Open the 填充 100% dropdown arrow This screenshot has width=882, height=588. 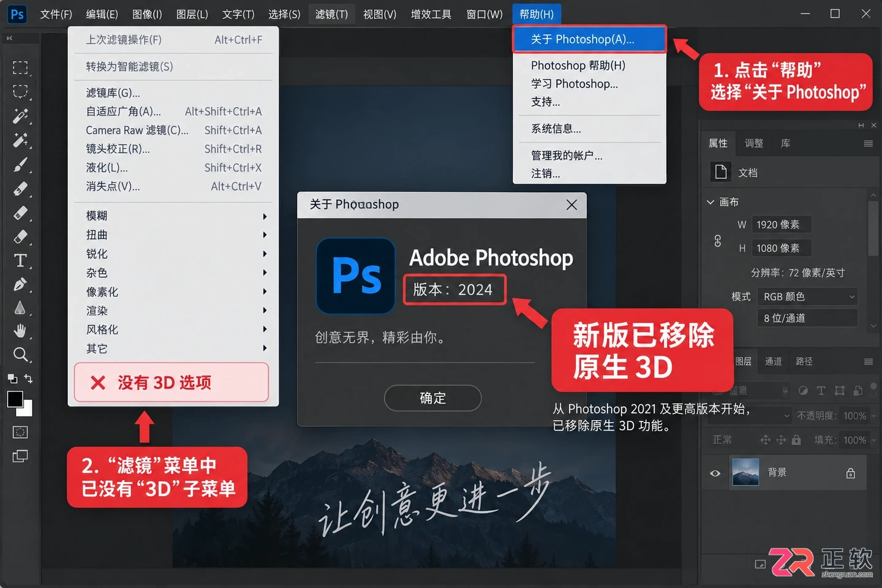[x=874, y=440]
